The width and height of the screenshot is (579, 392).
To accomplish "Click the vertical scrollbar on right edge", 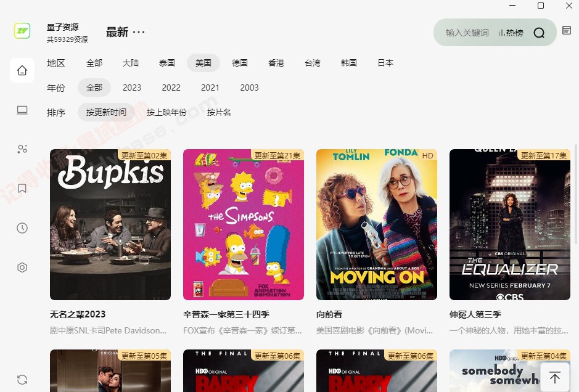I will 576,194.
